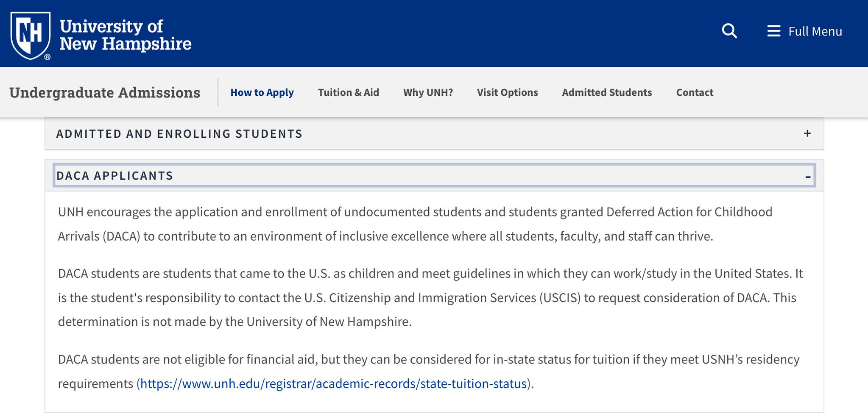Open the search magnifier icon
The image size is (868, 419).
pyautogui.click(x=729, y=31)
